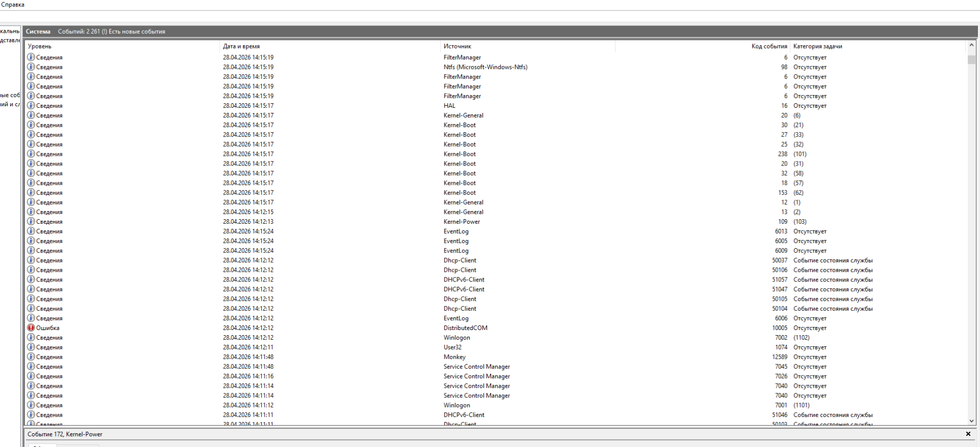Click the info icon on the Winlogon 7002 row

[x=31, y=338]
